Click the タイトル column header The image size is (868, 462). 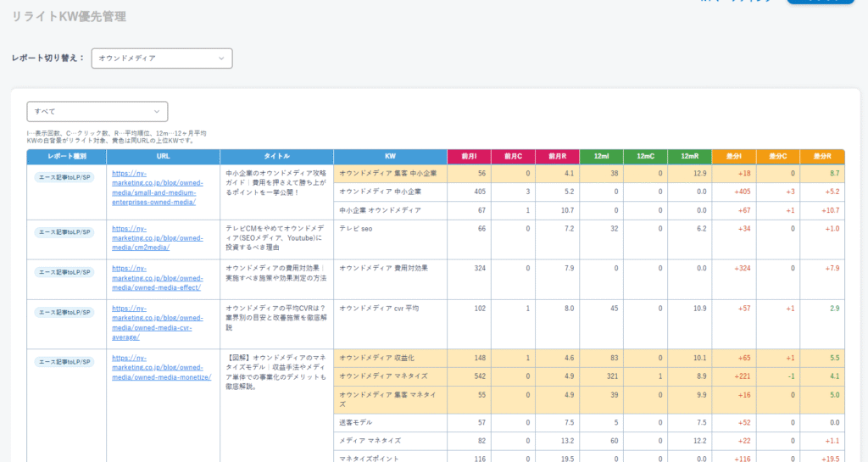[276, 157]
